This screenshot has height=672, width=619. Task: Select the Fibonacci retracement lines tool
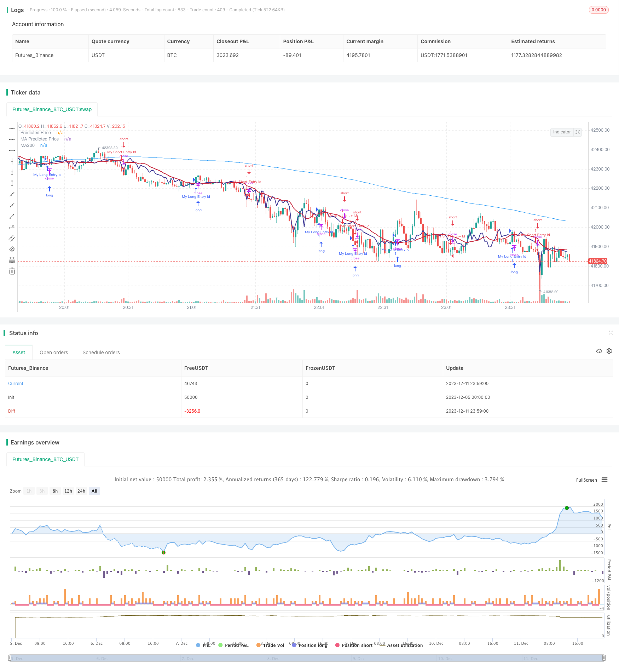(x=12, y=260)
